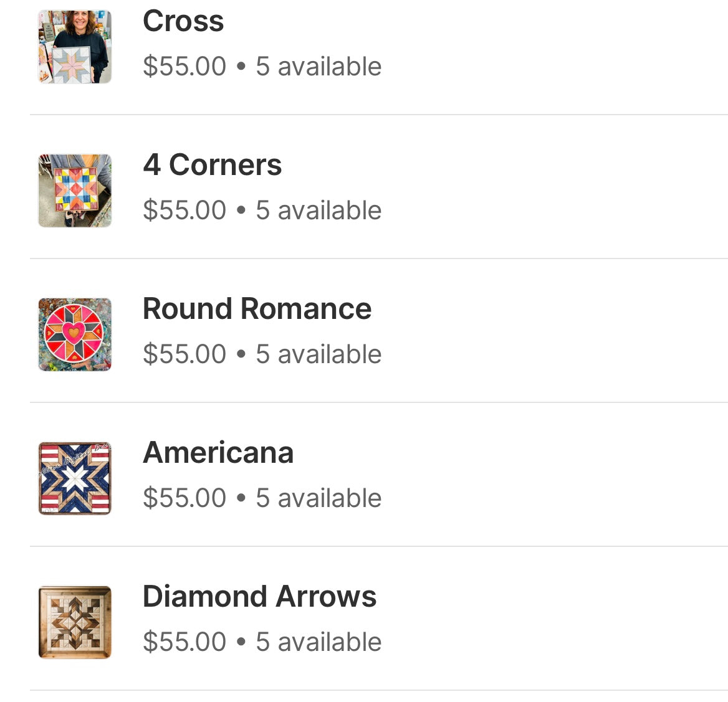Click "5 available" under Cross

[318, 67]
